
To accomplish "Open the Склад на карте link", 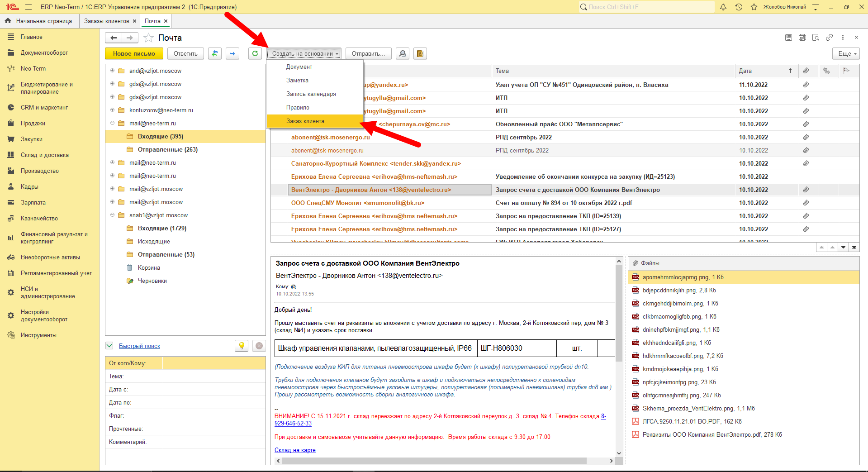I will click(x=295, y=450).
